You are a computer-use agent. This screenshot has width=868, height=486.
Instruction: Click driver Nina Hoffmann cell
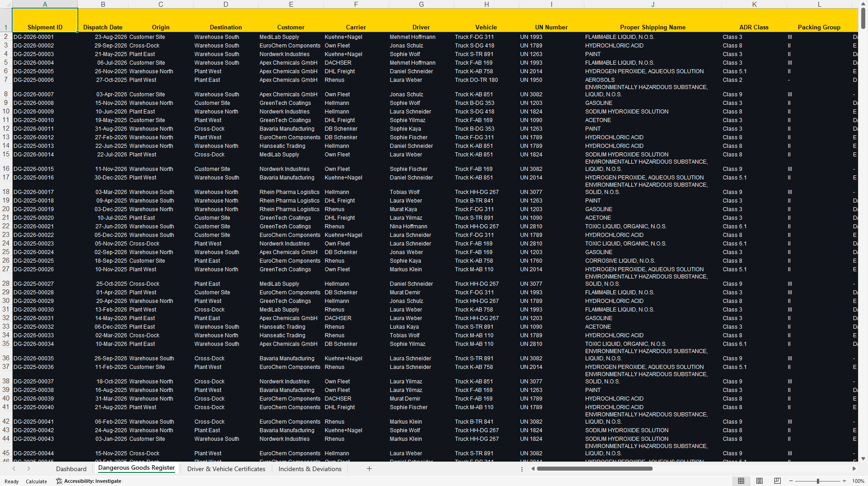click(421, 226)
